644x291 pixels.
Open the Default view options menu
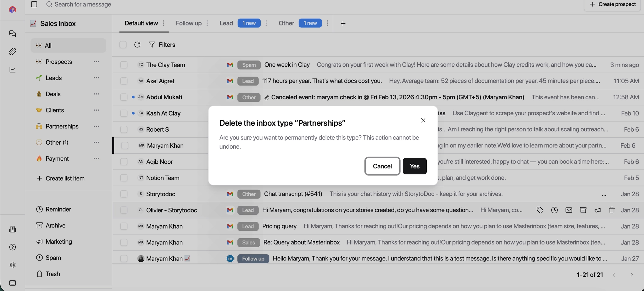coord(163,23)
